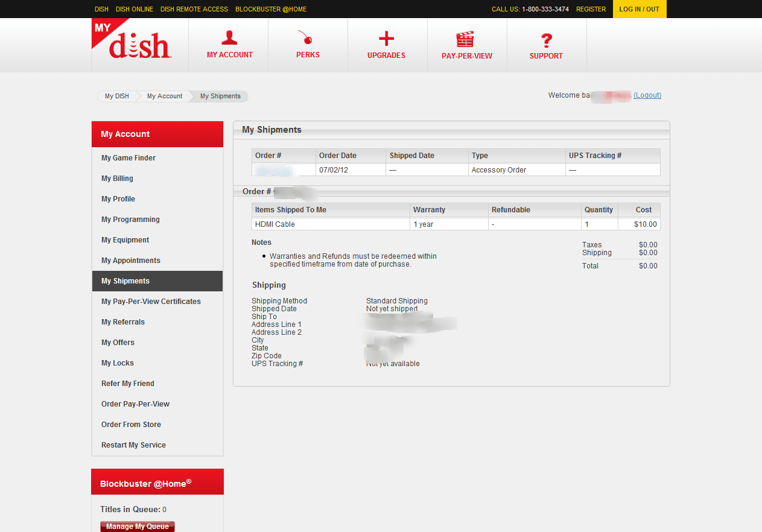Click Manage My Queue button
762x532 pixels.
[x=138, y=527]
